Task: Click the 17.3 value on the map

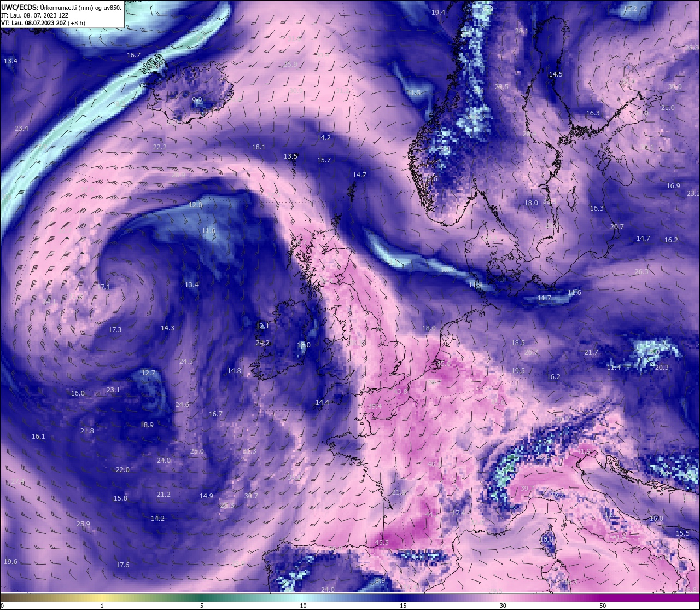Action: pyautogui.click(x=115, y=329)
